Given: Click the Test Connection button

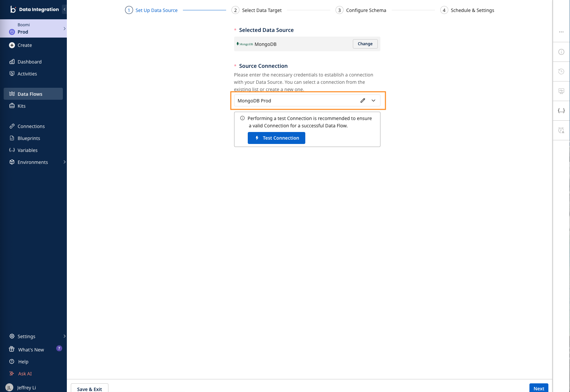Looking at the screenshot, I should point(276,138).
